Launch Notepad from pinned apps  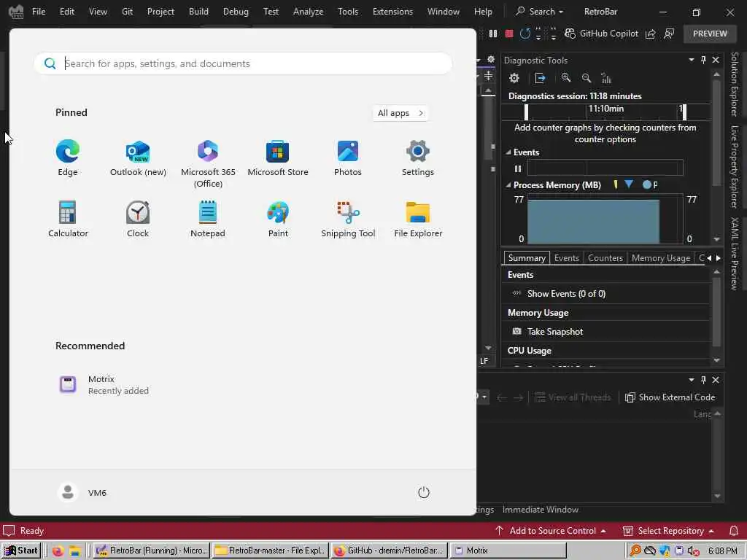[208, 219]
